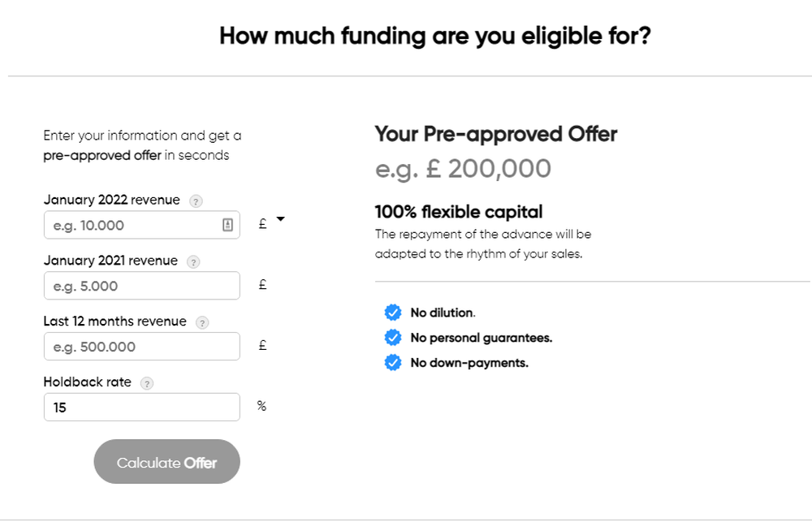Click the pre-approved offer amount placeholder

463,169
